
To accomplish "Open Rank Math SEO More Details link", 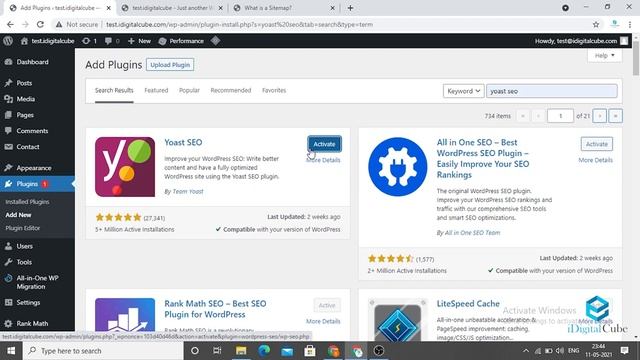I will click(323, 321).
